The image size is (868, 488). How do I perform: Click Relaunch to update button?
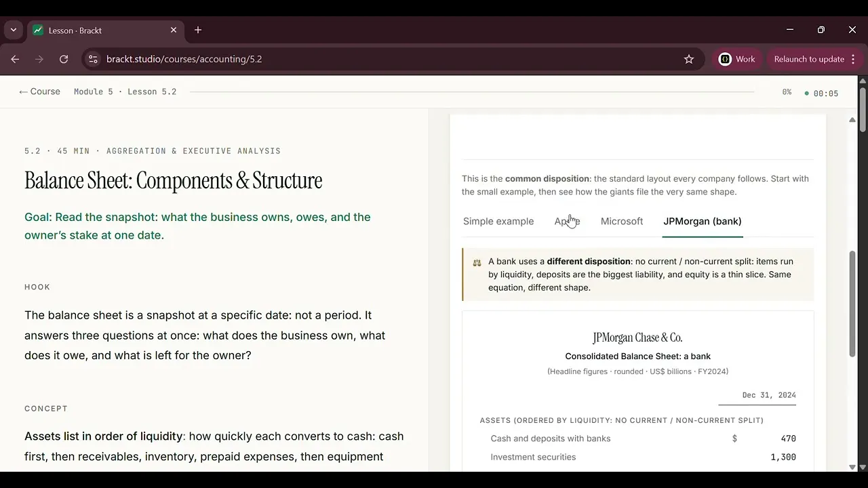[x=809, y=59]
